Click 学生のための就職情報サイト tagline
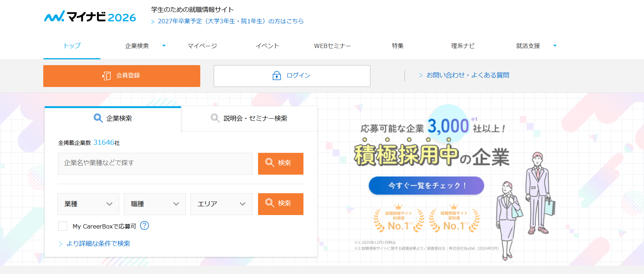Viewport: 644px width, 274px height. pos(193,9)
